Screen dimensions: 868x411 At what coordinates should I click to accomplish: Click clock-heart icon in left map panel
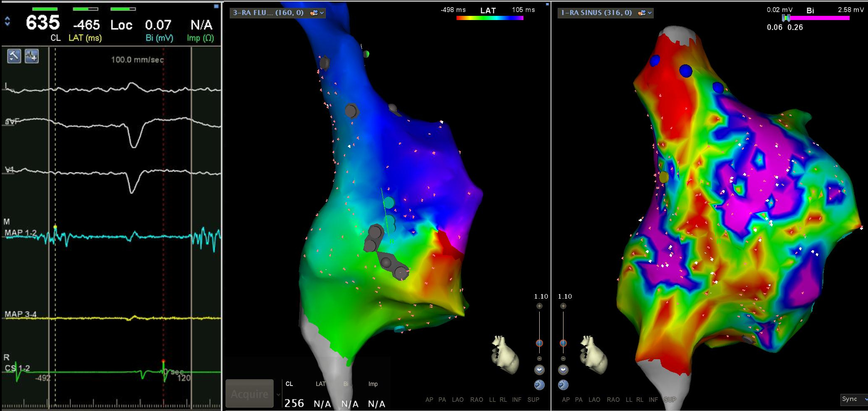click(539, 385)
